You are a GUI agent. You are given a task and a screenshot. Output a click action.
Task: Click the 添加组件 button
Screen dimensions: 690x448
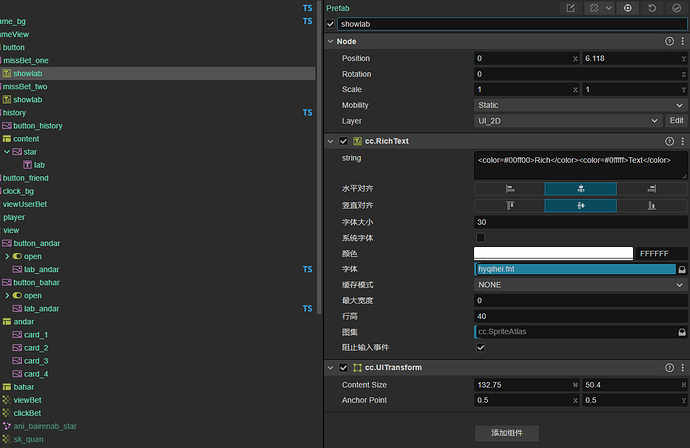[507, 433]
